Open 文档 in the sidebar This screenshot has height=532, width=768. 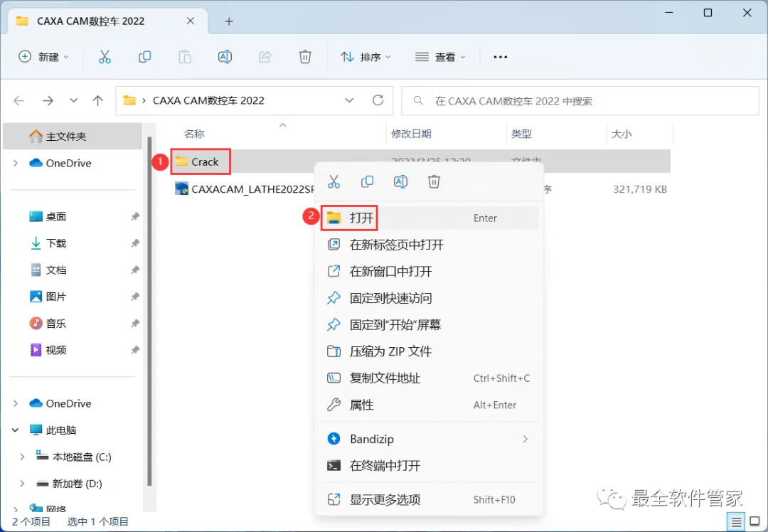coord(56,270)
